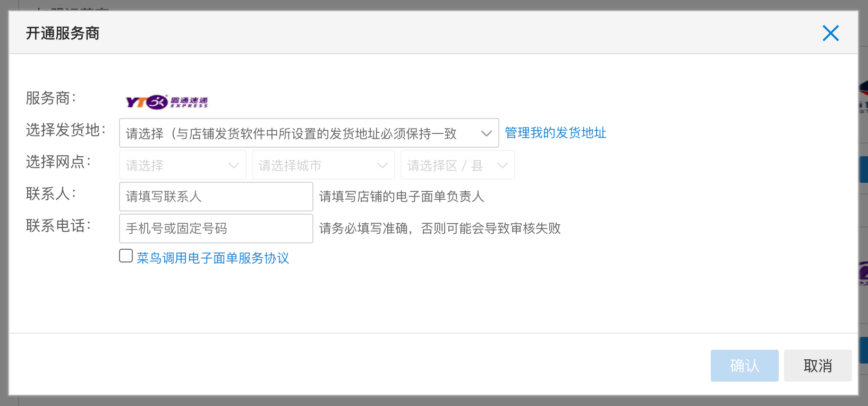Screen dimensions: 868x406
Task: Click the 服务商 field label
Action: (x=51, y=98)
